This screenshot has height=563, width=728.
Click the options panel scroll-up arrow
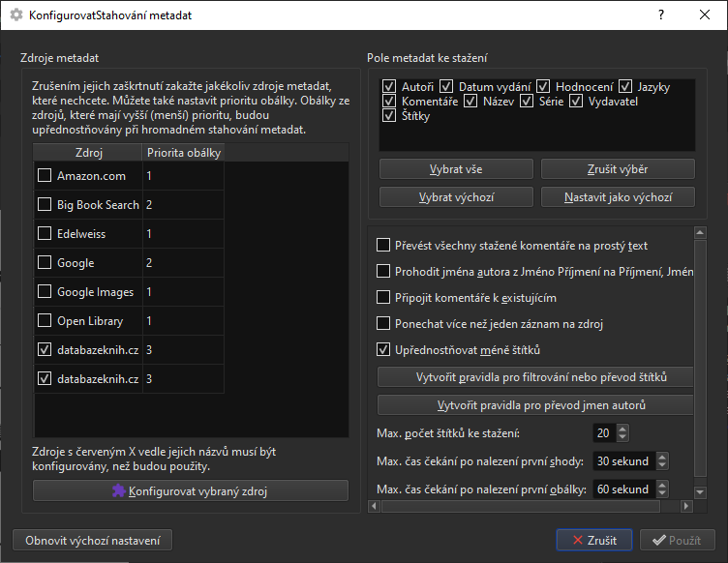[x=701, y=232]
